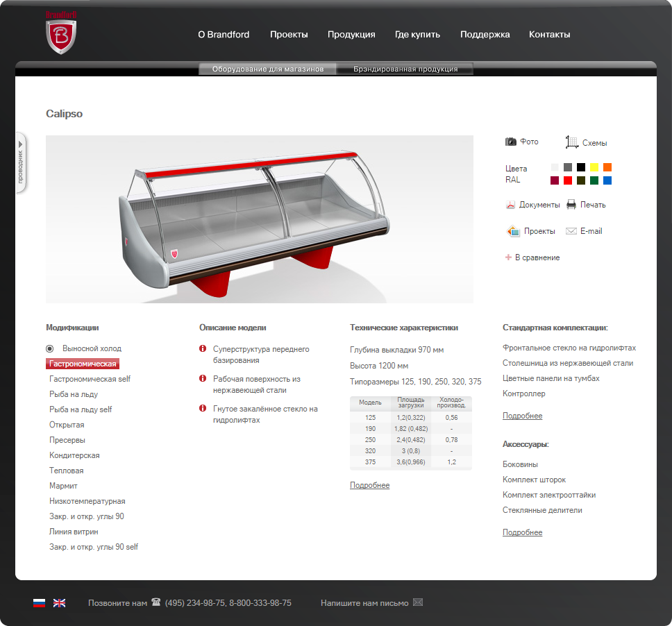Pick the red RAL color swatch
Screen dimensions: 672x626
pos(568,180)
